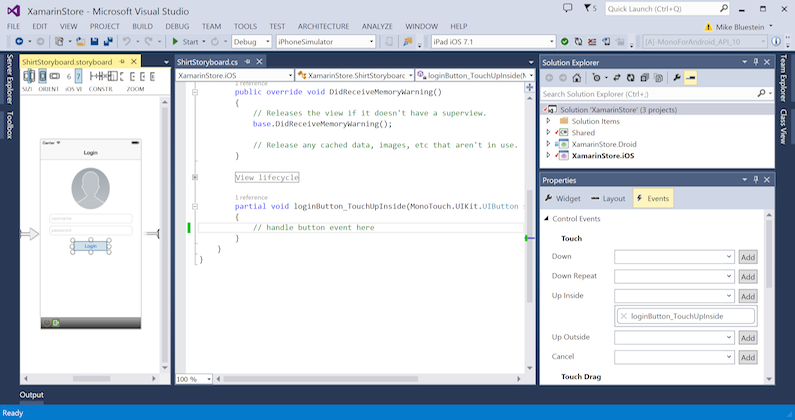Image resolution: width=795 pixels, height=420 pixels.
Task: Pin the ShirtStoryboard.storyboard tab
Action: click(x=122, y=61)
